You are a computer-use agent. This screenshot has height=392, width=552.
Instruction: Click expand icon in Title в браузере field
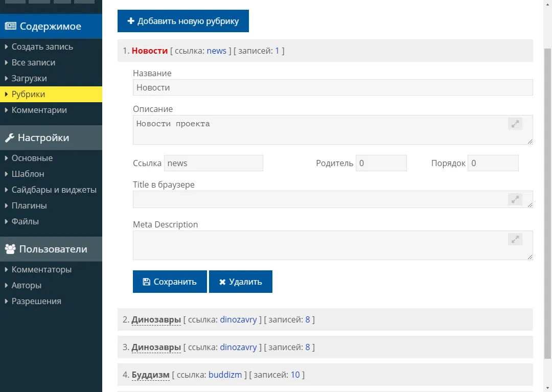(x=515, y=199)
